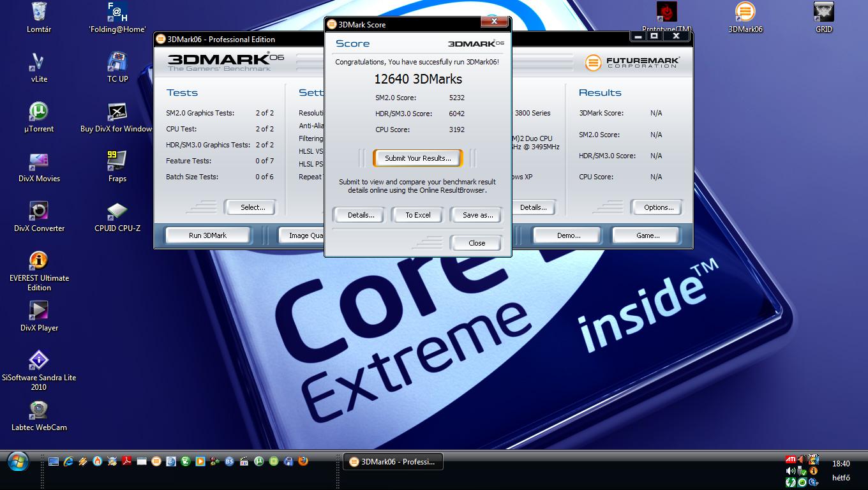Click the Feature Tests row label
The image size is (868, 490).
pos(188,161)
